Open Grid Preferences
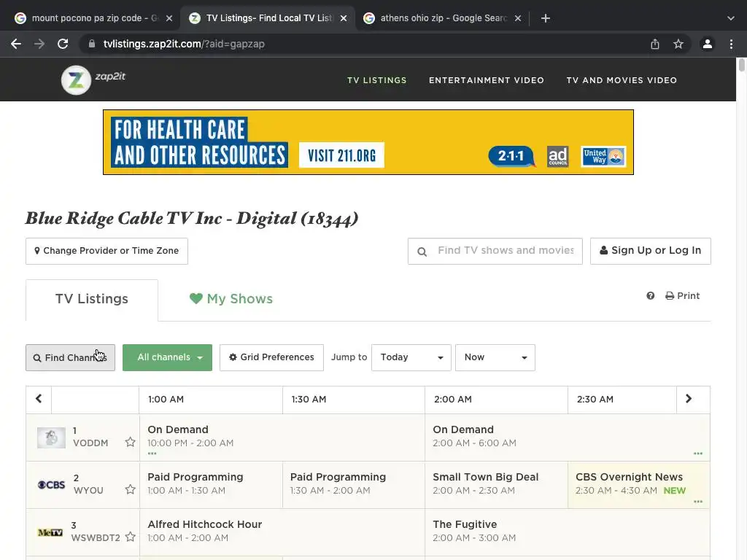This screenshot has width=747, height=560. pos(271,357)
